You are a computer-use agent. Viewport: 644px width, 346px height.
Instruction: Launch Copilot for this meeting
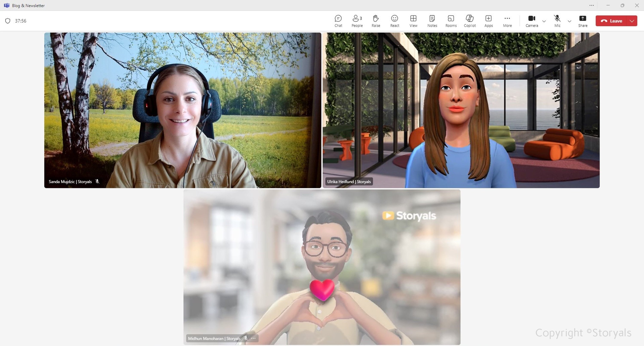pyautogui.click(x=470, y=20)
